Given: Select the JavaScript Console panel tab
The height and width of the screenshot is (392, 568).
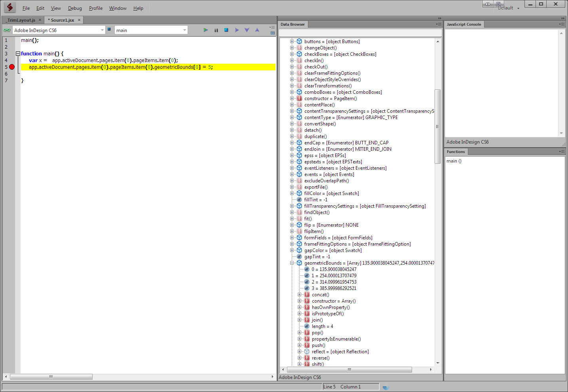Looking at the screenshot, I should pyautogui.click(x=464, y=25).
